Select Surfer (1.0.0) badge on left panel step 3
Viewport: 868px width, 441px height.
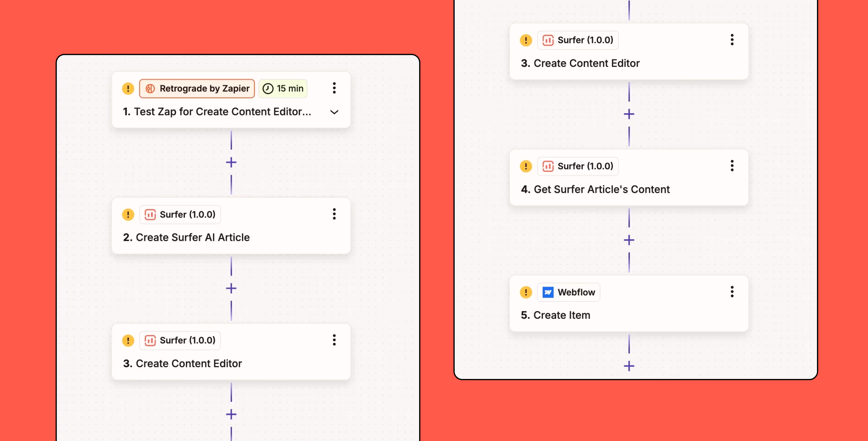(180, 341)
